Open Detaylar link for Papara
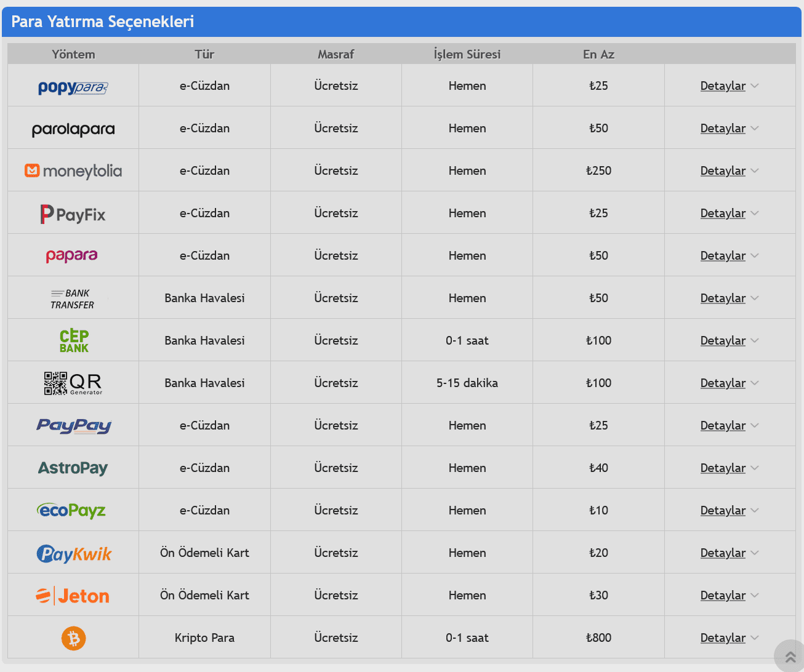Image resolution: width=804 pixels, height=672 pixels. point(723,256)
